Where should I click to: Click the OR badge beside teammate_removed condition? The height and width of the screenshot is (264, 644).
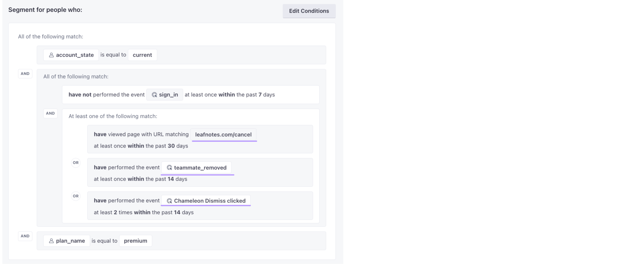click(x=76, y=163)
